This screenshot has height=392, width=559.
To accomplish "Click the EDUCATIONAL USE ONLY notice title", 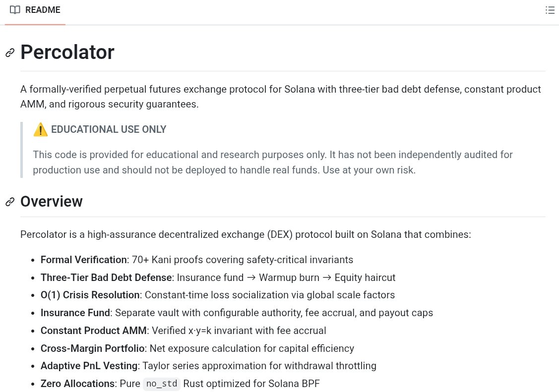I will click(109, 130).
